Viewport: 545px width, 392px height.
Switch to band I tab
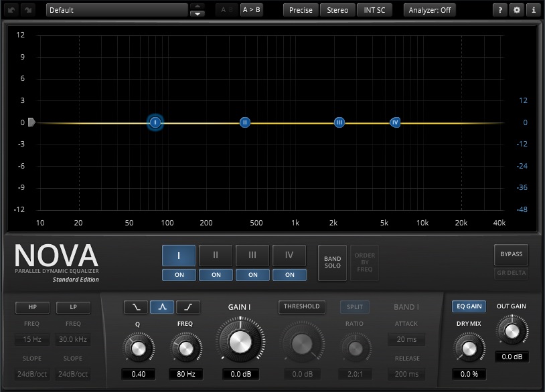pos(179,256)
